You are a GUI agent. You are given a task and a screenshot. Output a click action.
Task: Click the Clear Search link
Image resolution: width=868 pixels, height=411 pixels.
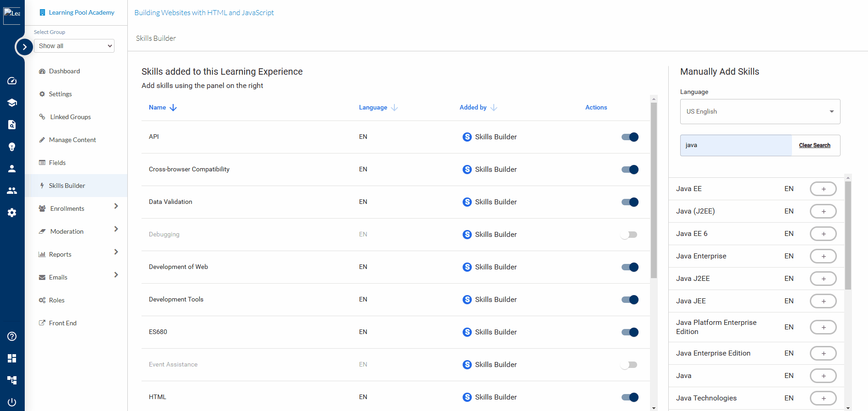[814, 145]
